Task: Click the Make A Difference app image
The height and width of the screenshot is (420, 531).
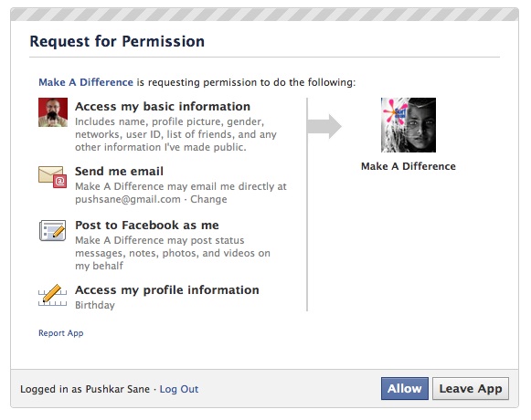Action: pos(409,125)
